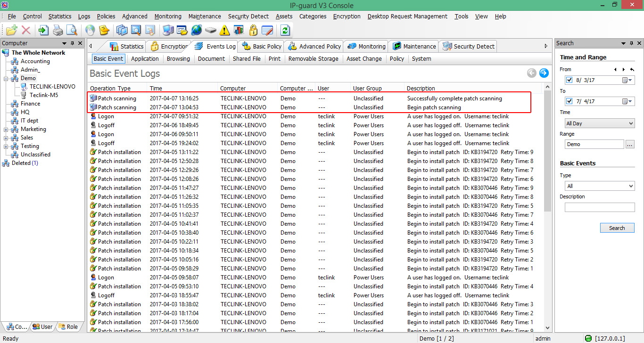Pin the Search panel
Image resolution: width=644 pixels, height=343 pixels.
[632, 43]
